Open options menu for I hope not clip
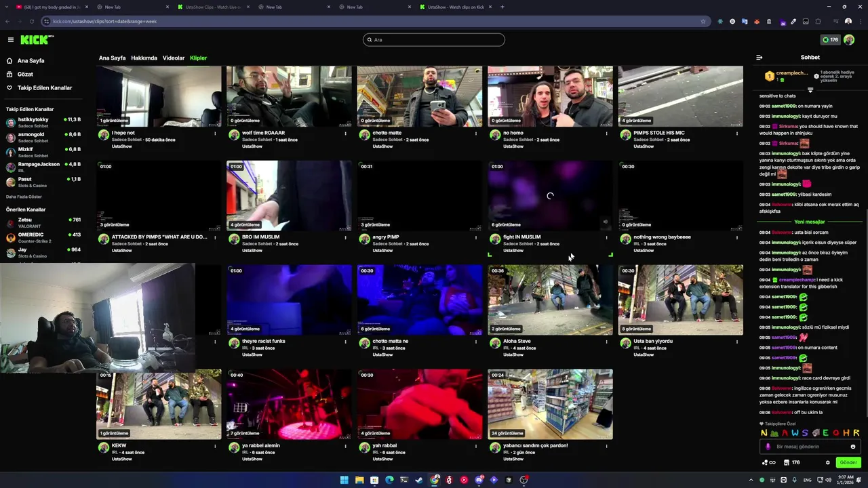This screenshot has width=868, height=488. tap(215, 134)
